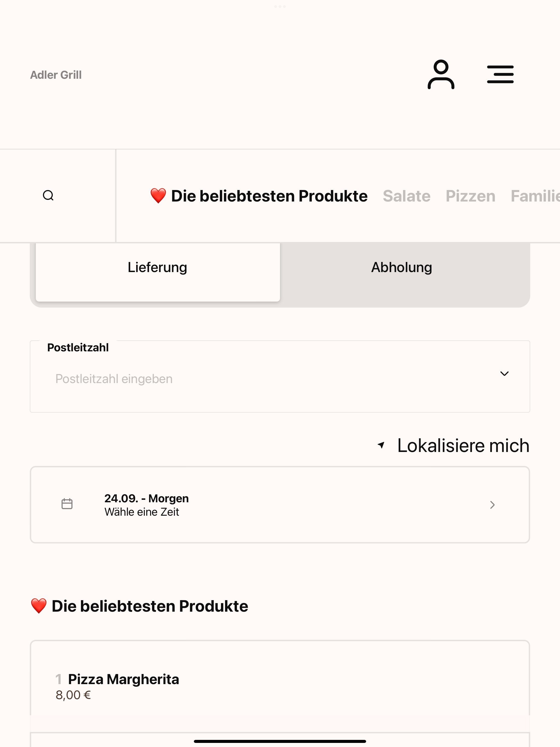Switch to Abholung pickup option
560x747 pixels.
click(x=402, y=267)
